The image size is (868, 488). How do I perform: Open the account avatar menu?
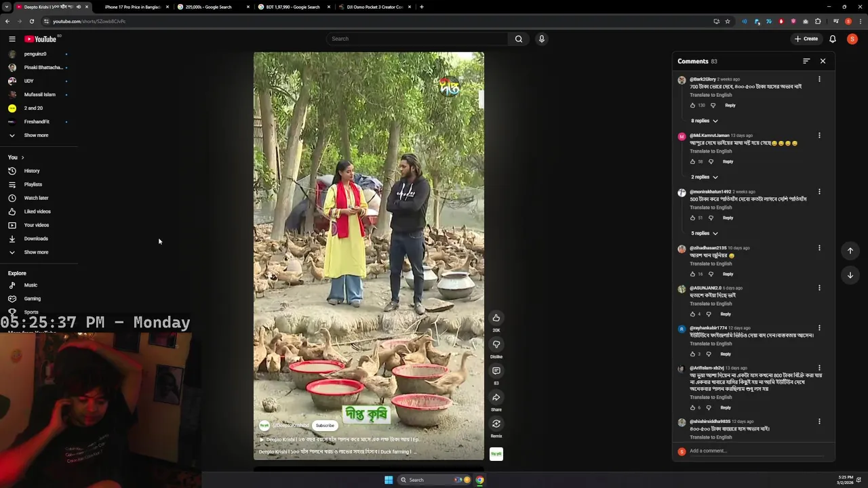pyautogui.click(x=852, y=39)
